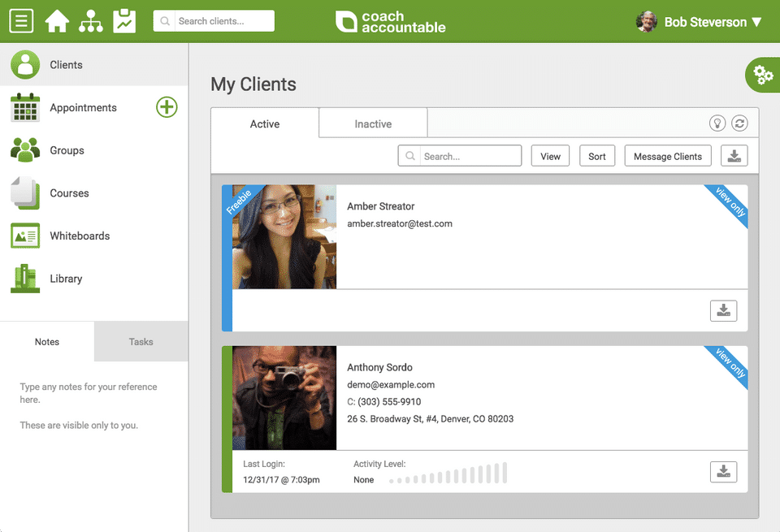Click the lightbulb tips icon
Viewport: 780px width, 532px height.
pos(717,123)
